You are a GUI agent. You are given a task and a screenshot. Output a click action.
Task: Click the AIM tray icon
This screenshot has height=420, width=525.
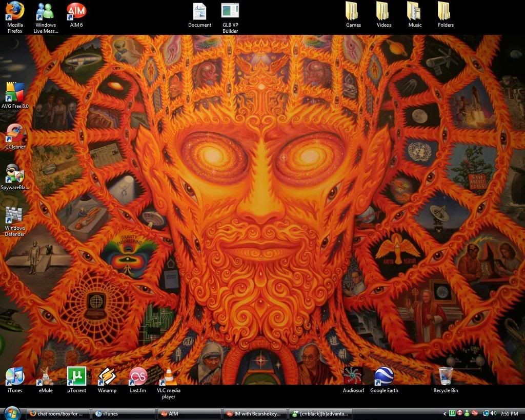pyautogui.click(x=474, y=414)
